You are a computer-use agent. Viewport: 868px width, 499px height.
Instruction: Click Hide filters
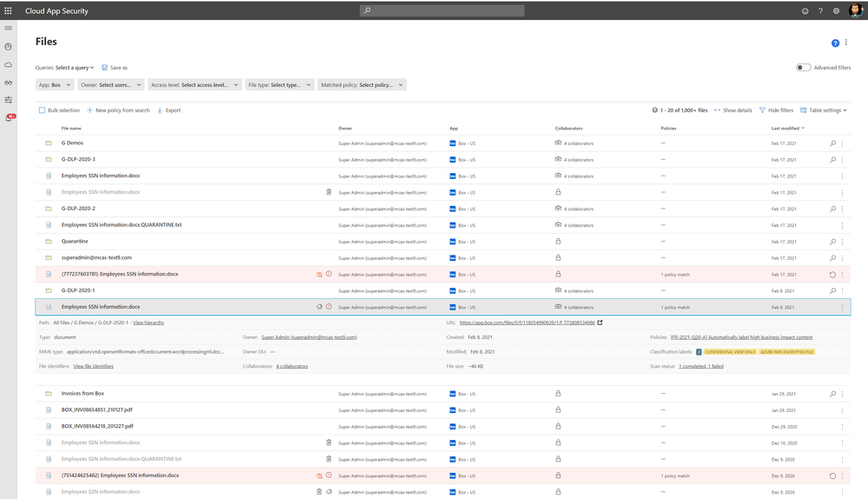(776, 110)
